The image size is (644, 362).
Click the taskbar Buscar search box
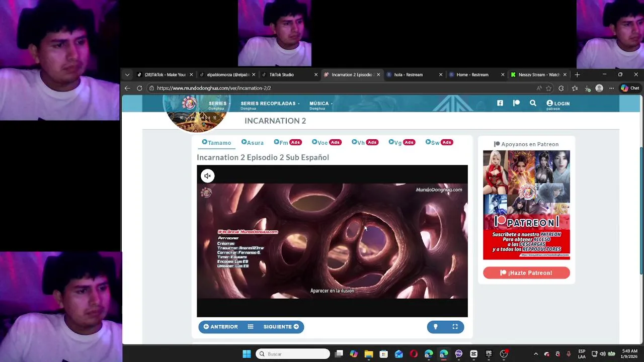click(293, 354)
